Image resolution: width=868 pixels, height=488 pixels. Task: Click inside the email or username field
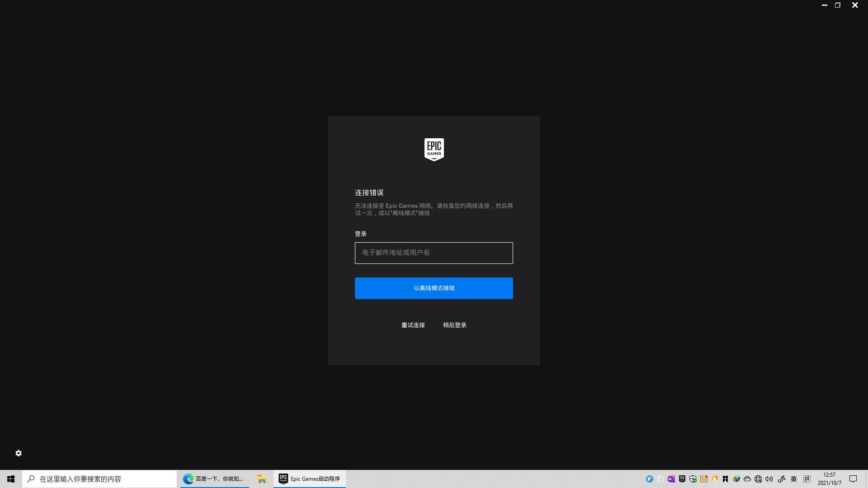tap(434, 253)
